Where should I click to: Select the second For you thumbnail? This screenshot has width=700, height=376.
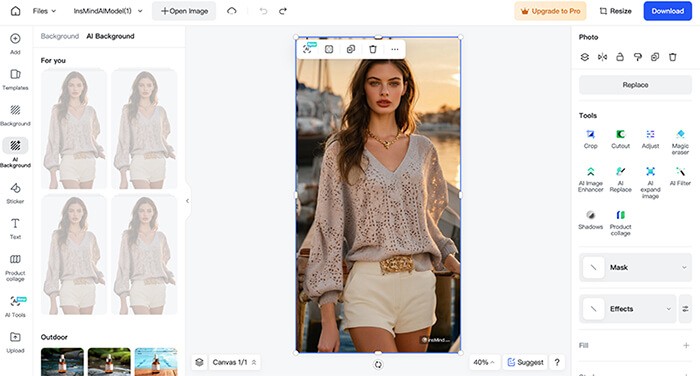pos(144,129)
